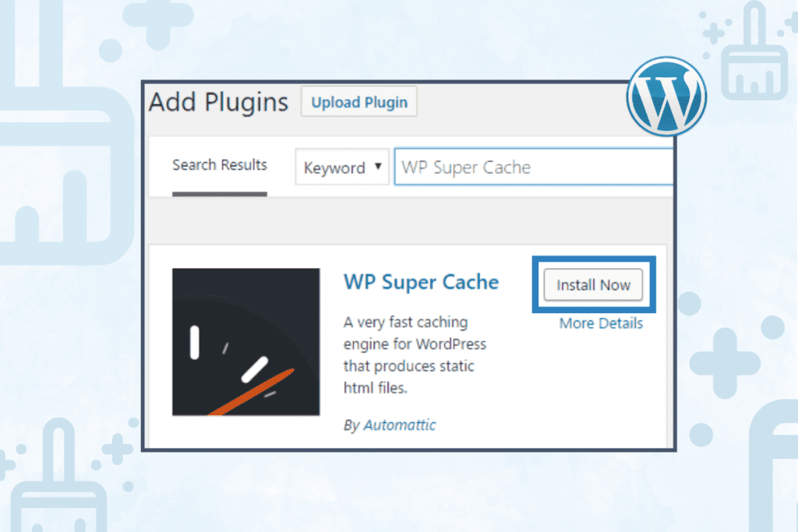Viewport: 798px width, 532px height.
Task: Click the Upload Plugin button
Action: 358,102
